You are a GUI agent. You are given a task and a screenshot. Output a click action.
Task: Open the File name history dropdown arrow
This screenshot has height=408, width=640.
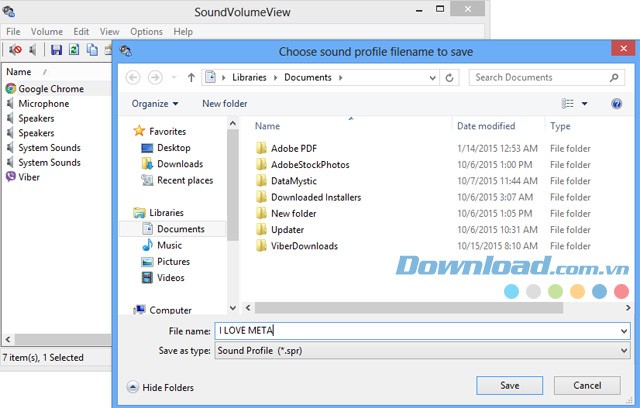pyautogui.click(x=623, y=331)
